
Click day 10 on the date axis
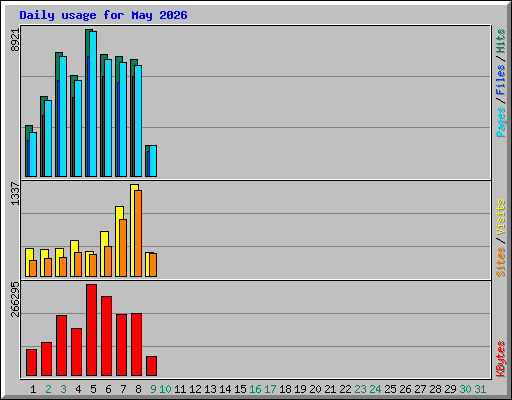[165, 389]
